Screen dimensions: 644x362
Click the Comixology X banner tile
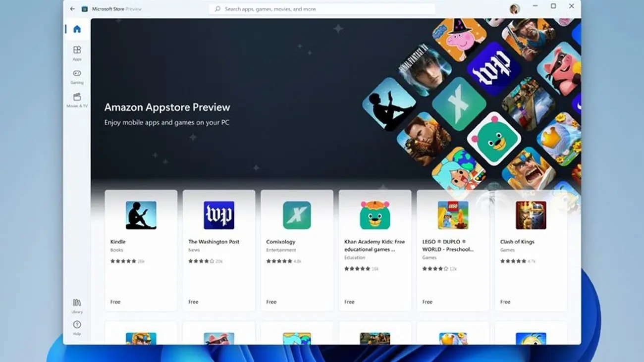tap(459, 104)
